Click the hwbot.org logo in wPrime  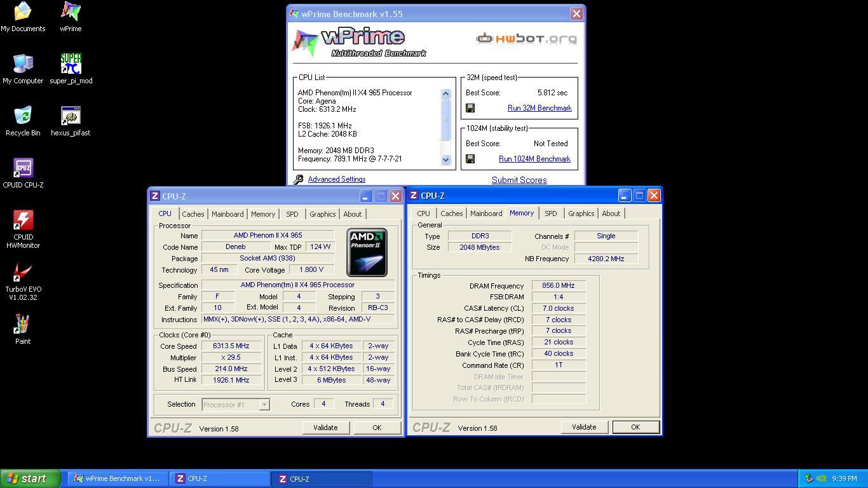point(527,39)
